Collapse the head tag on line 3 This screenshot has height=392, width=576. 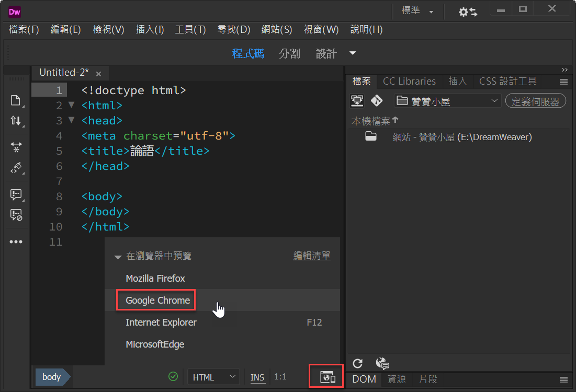(72, 120)
